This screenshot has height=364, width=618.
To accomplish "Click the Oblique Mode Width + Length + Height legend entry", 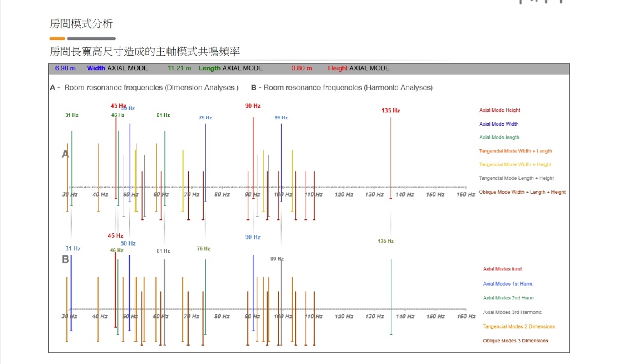I will [x=522, y=192].
